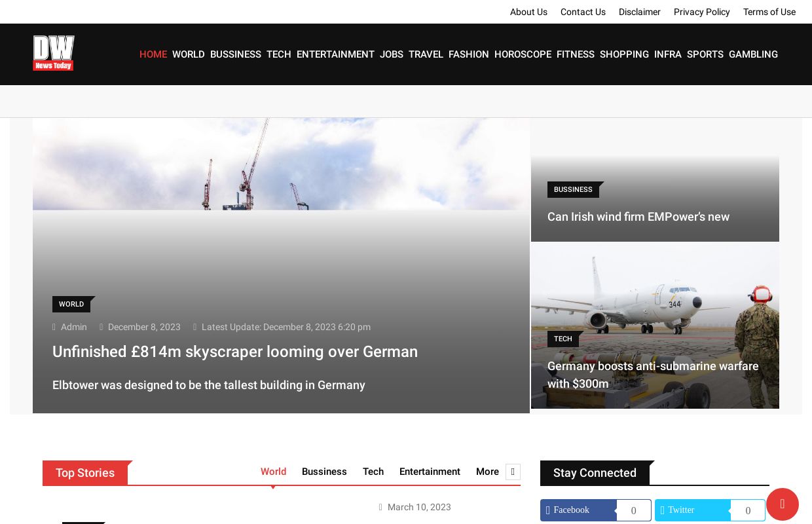Click the Facebook share count field
This screenshot has height=524, width=812.
point(633,510)
